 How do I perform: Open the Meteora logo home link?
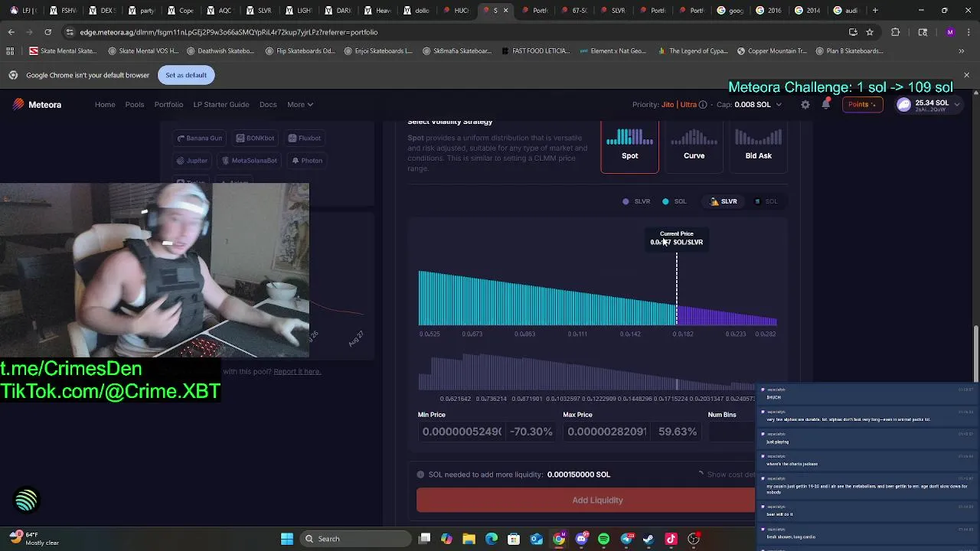click(x=37, y=105)
